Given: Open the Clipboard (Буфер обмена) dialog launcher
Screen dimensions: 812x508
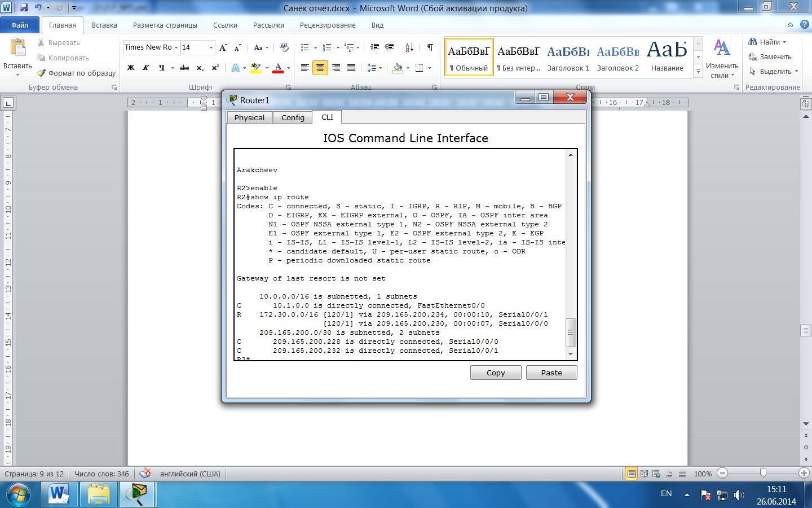Looking at the screenshot, I should pyautogui.click(x=114, y=87).
